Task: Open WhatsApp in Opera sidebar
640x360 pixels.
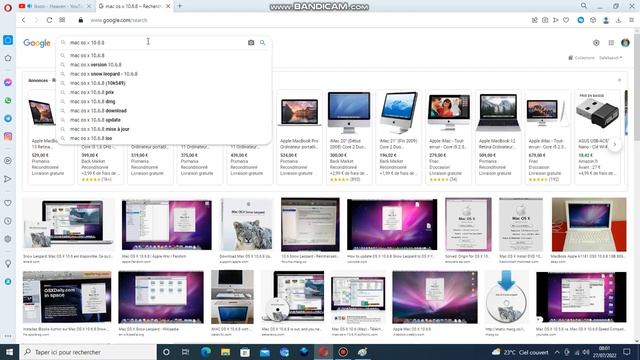Action: (x=8, y=100)
